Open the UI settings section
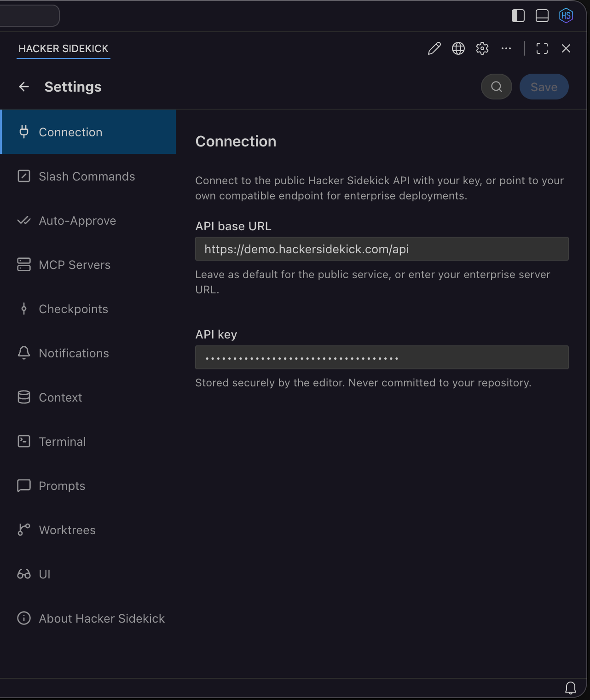 88,574
